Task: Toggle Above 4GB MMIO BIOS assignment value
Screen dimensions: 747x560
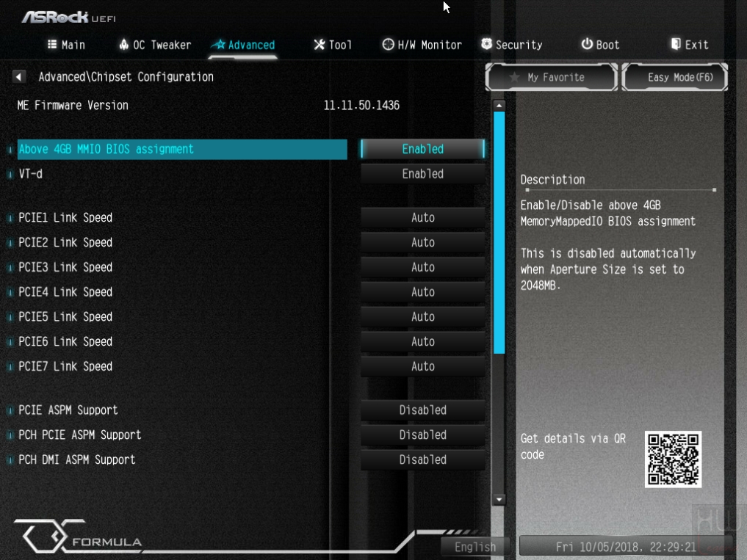Action: coord(423,149)
